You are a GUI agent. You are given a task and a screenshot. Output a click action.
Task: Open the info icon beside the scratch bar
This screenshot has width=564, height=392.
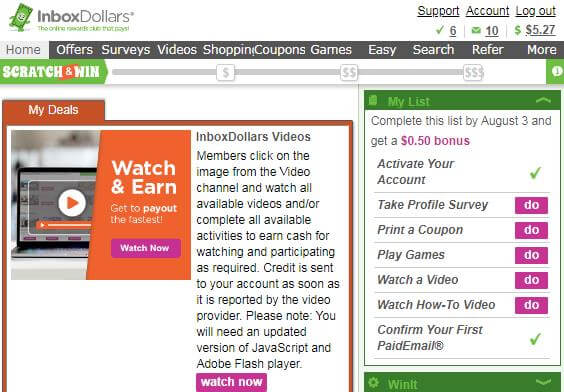(x=556, y=72)
